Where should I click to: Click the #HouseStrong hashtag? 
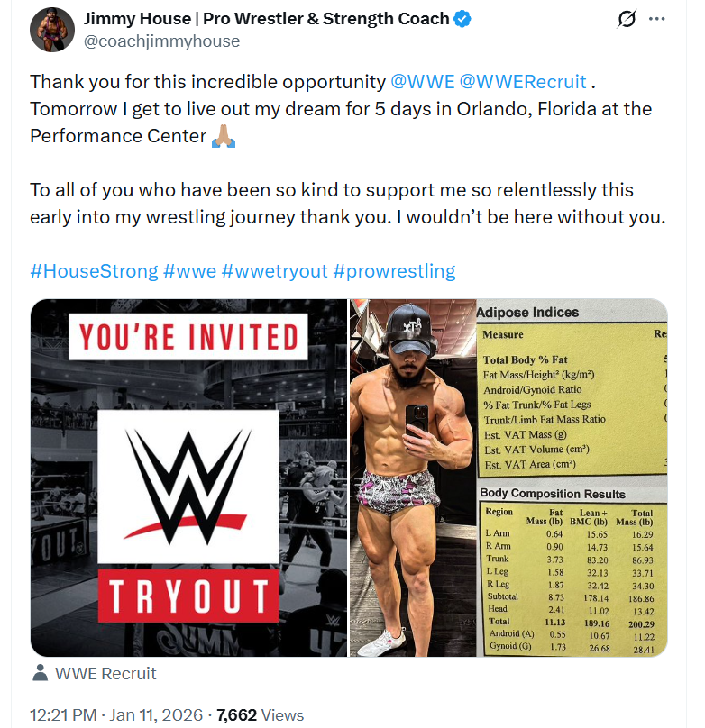(94, 271)
